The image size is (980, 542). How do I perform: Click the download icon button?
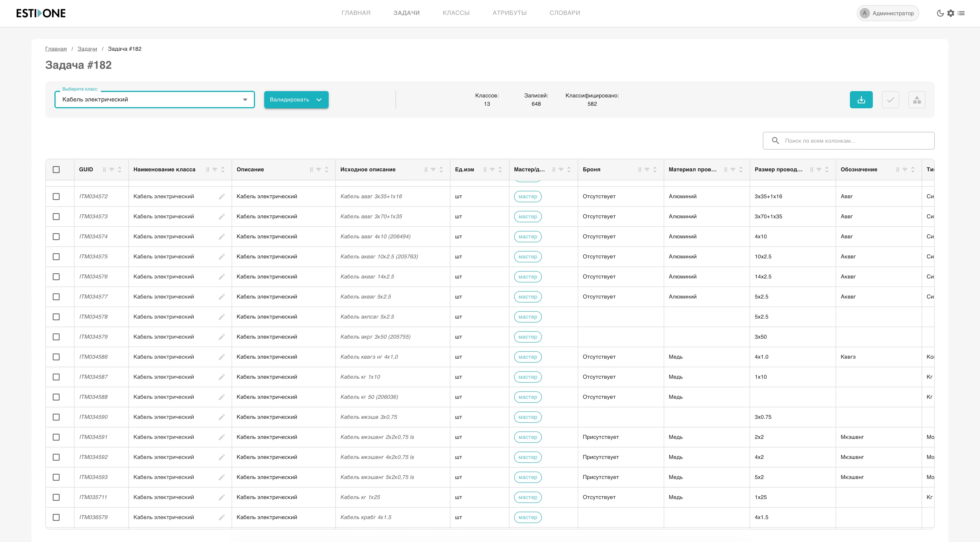click(861, 100)
